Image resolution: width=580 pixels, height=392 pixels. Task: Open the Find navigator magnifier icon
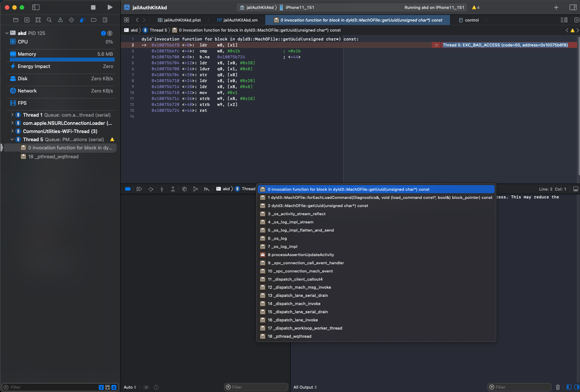click(49, 20)
